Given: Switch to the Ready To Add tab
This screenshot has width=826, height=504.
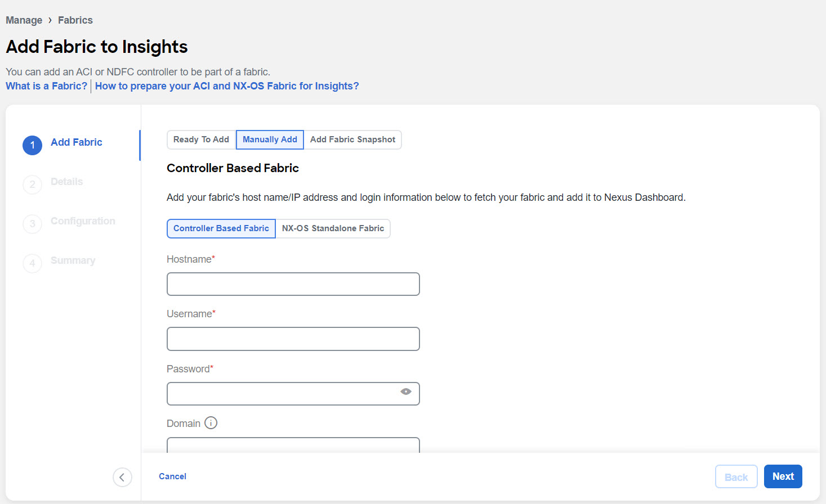Looking at the screenshot, I should tap(201, 139).
